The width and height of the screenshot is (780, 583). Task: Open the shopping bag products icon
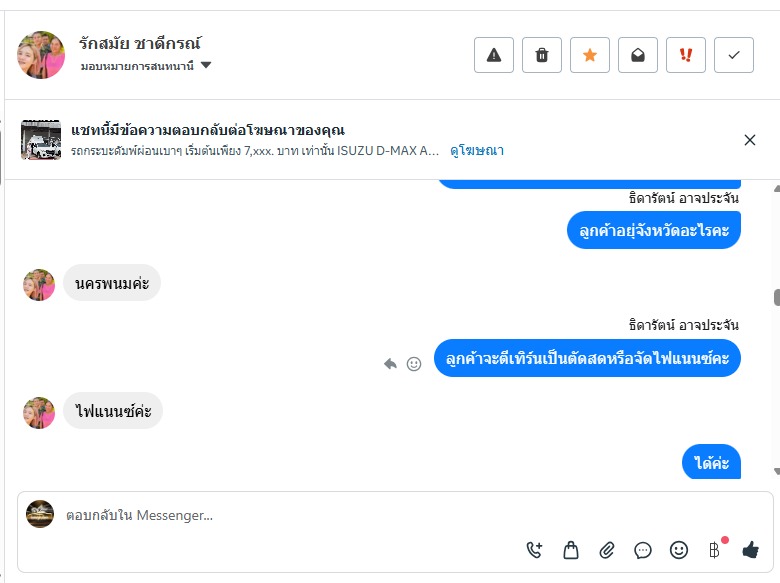[x=571, y=549]
